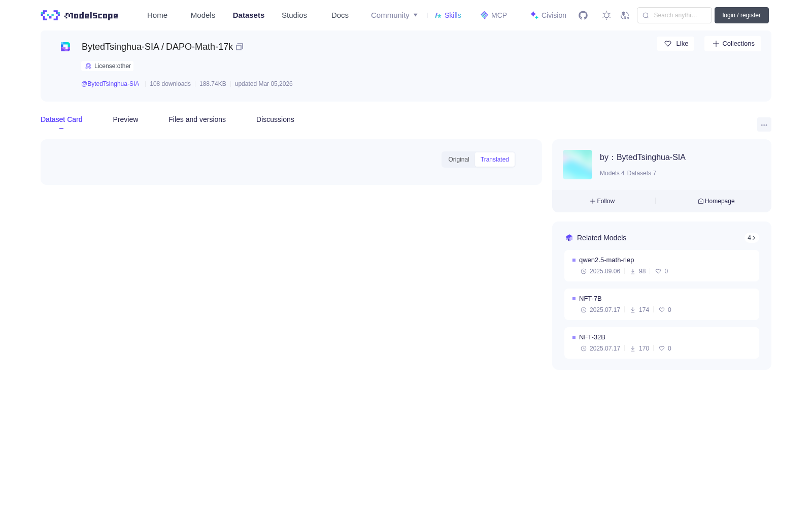812x508 pixels.
Task: Select the Translated view toggle
Action: [x=495, y=160]
